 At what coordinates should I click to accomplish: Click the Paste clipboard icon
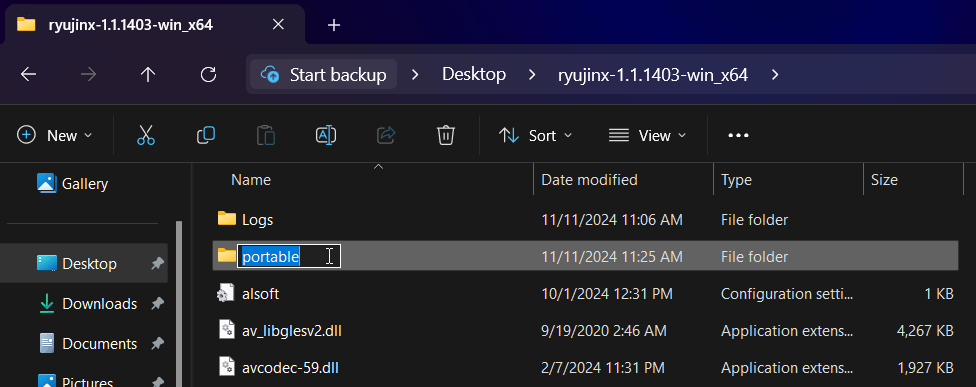(x=266, y=135)
